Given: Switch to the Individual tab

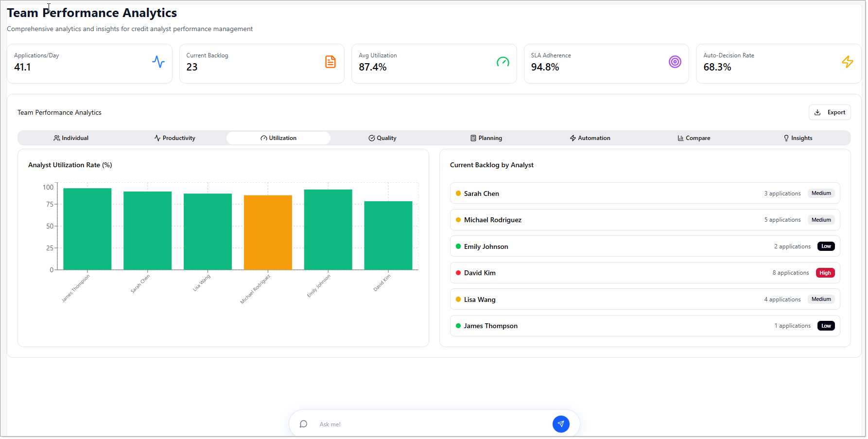Looking at the screenshot, I should [71, 138].
